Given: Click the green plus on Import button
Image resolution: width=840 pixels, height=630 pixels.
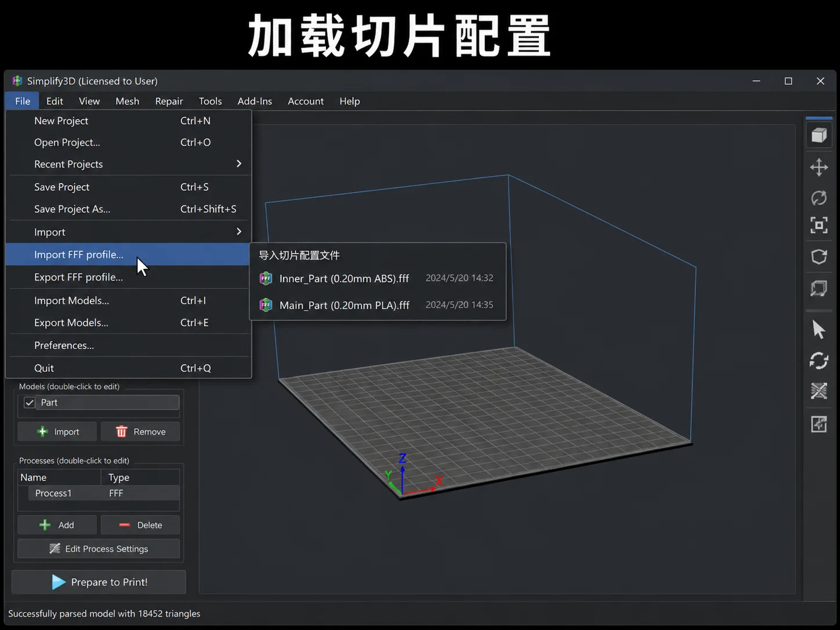Looking at the screenshot, I should pos(42,432).
